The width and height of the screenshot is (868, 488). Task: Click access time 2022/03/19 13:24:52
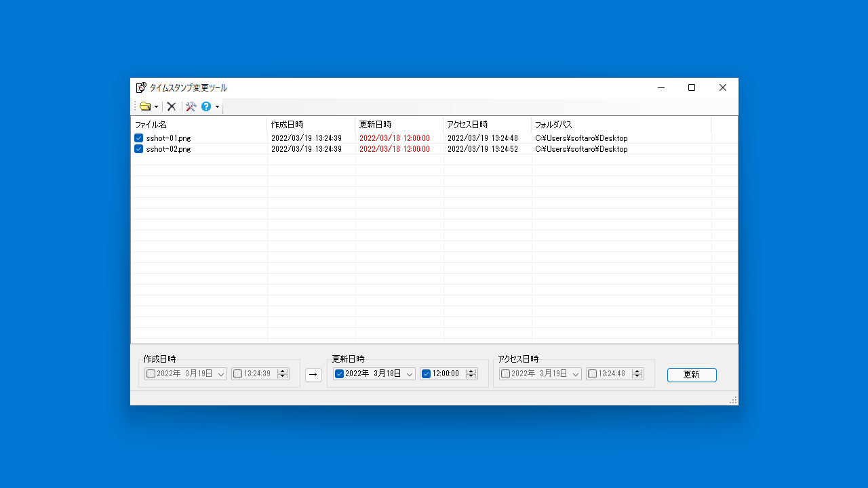click(x=483, y=149)
